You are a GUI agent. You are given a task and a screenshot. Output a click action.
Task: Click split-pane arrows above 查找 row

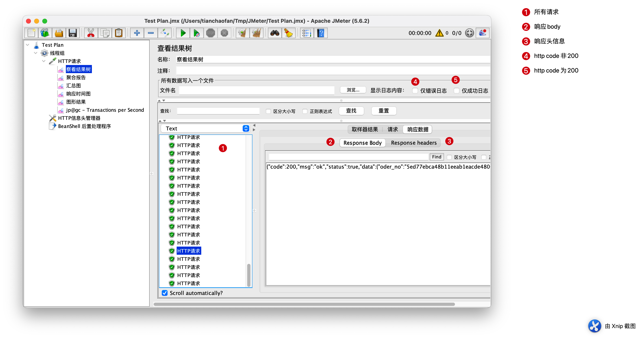tap(161, 100)
